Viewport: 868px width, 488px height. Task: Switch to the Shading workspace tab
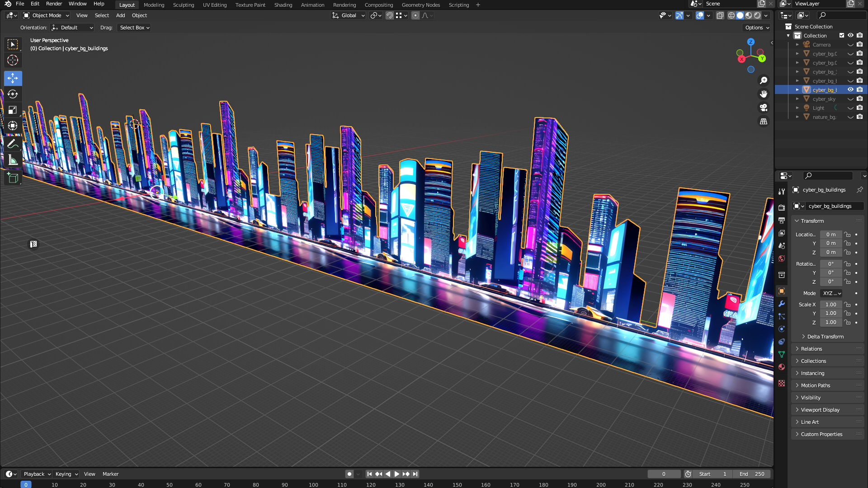pos(283,5)
